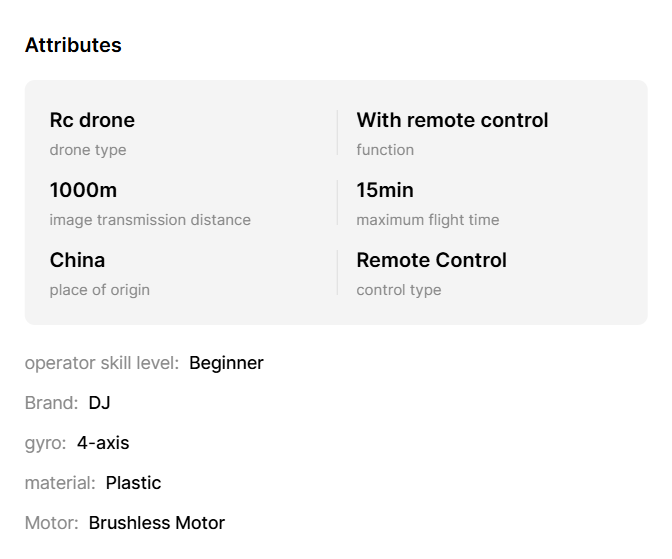Click the drone type label

pyautogui.click(x=88, y=150)
